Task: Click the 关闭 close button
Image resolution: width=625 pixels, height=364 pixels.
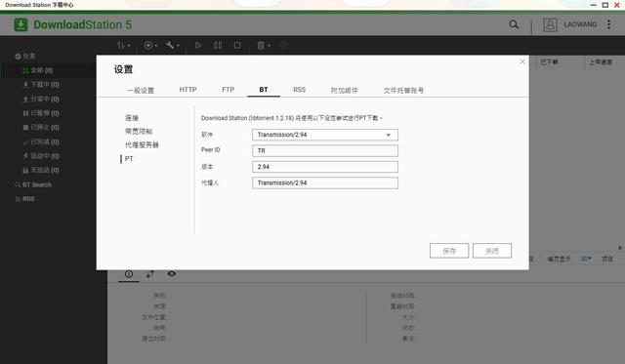Action: (492, 251)
